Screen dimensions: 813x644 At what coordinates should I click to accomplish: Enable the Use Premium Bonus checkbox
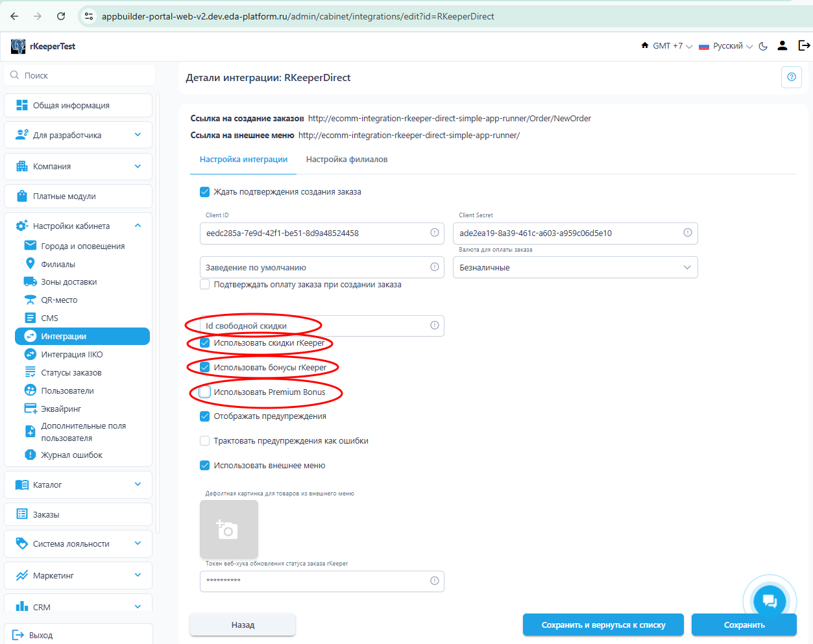tap(205, 392)
